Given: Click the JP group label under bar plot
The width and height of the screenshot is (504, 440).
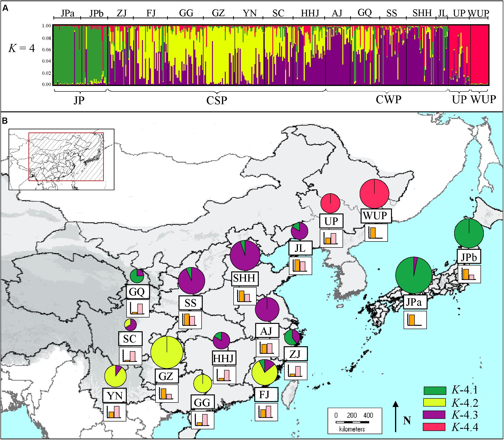Looking at the screenshot, I should point(79,101).
